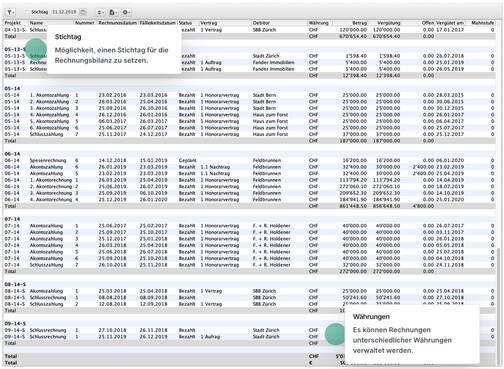Click the date stepper beside Stichtag date
This screenshot has width=504, height=369.
[83, 12]
